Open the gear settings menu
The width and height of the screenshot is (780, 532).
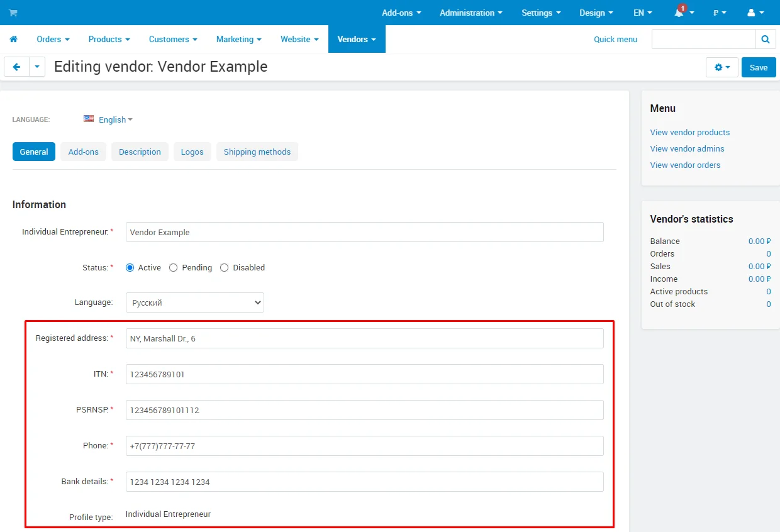point(721,67)
